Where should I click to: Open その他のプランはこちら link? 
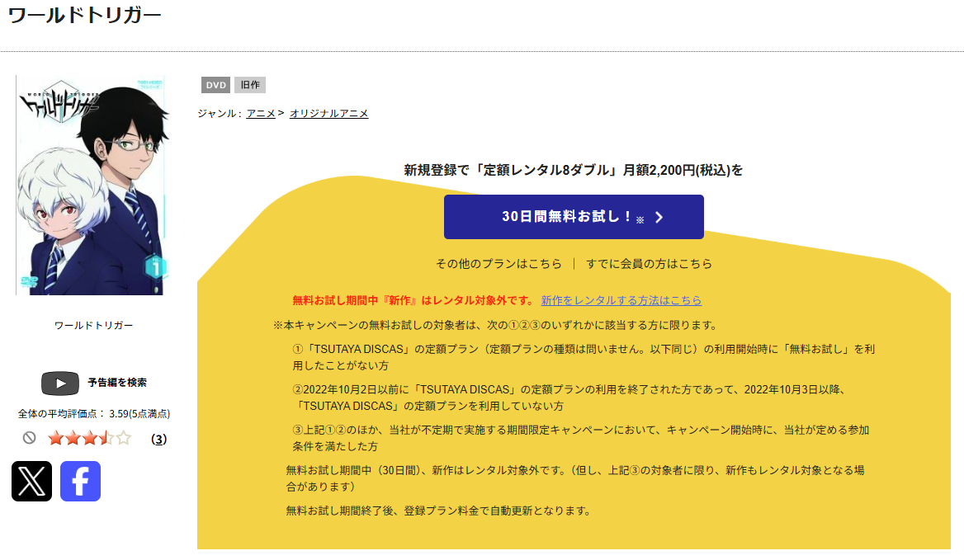pyautogui.click(x=499, y=263)
